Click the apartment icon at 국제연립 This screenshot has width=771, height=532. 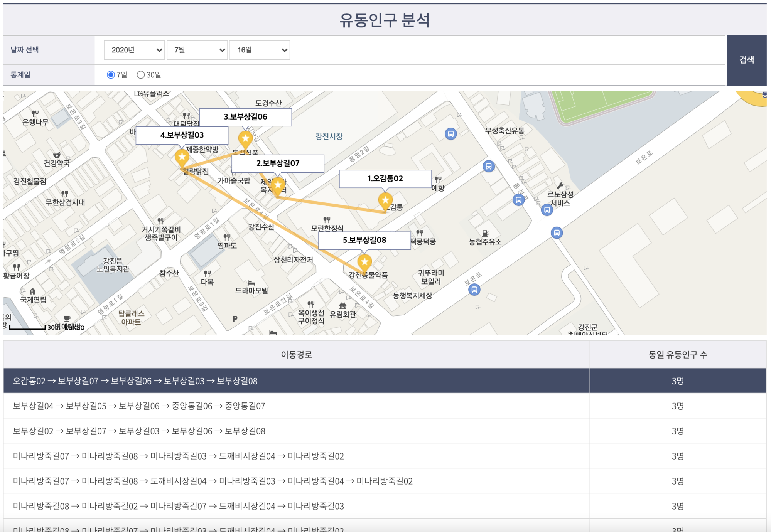(33, 291)
